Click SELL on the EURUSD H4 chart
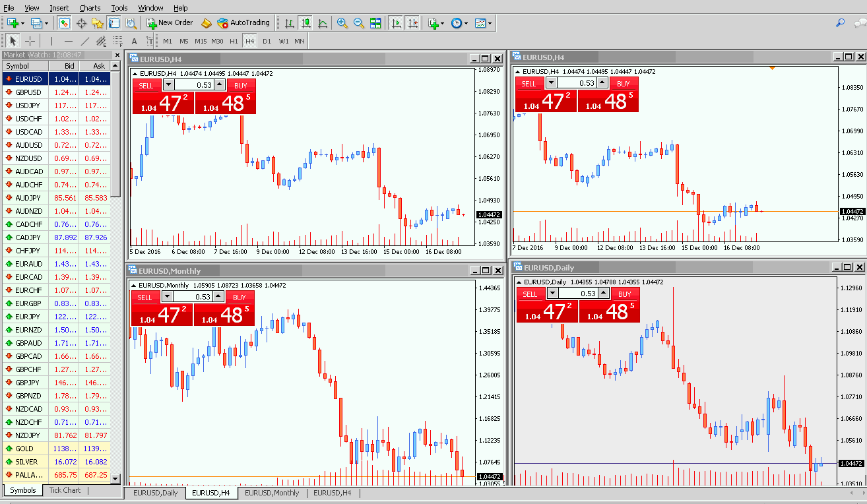Screen dimensions: 867x504 tap(145, 84)
